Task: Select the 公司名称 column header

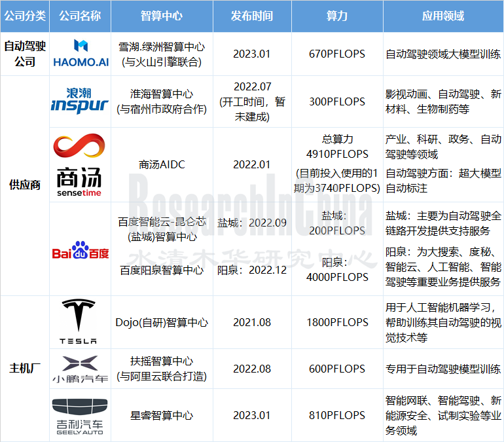Action: [80, 16]
